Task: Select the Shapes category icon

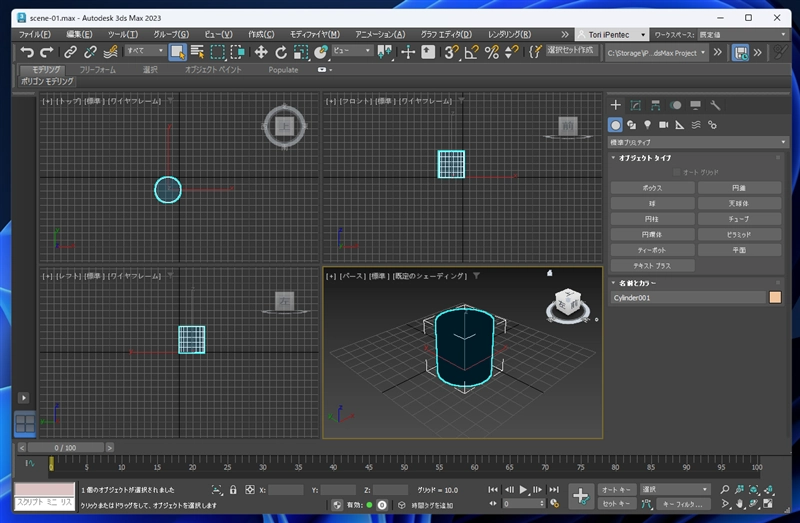Action: (632, 124)
